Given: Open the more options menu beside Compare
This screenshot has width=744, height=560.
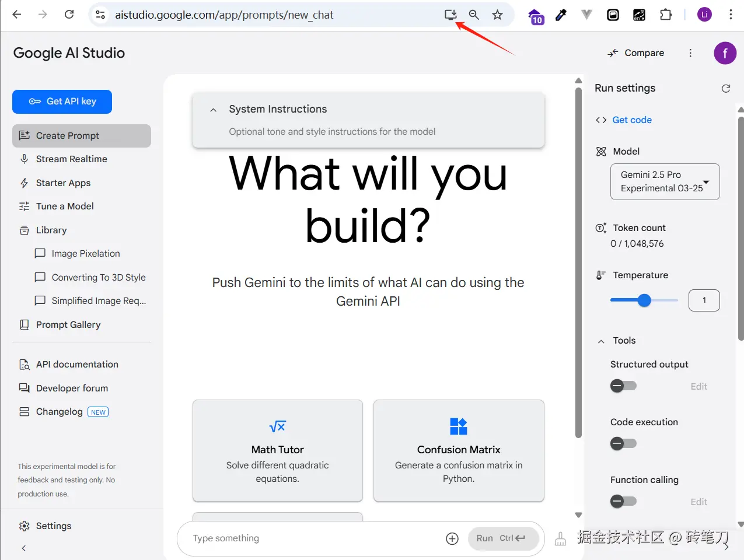Looking at the screenshot, I should click(x=690, y=53).
